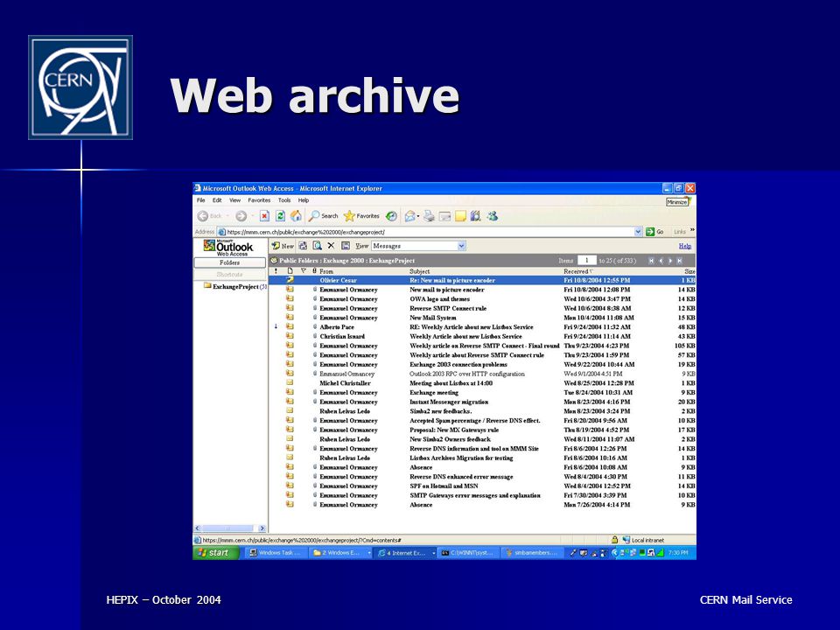Viewport: 840px width, 630px height.
Task: Click the Mail envelope toolbar icon
Action: [410, 216]
